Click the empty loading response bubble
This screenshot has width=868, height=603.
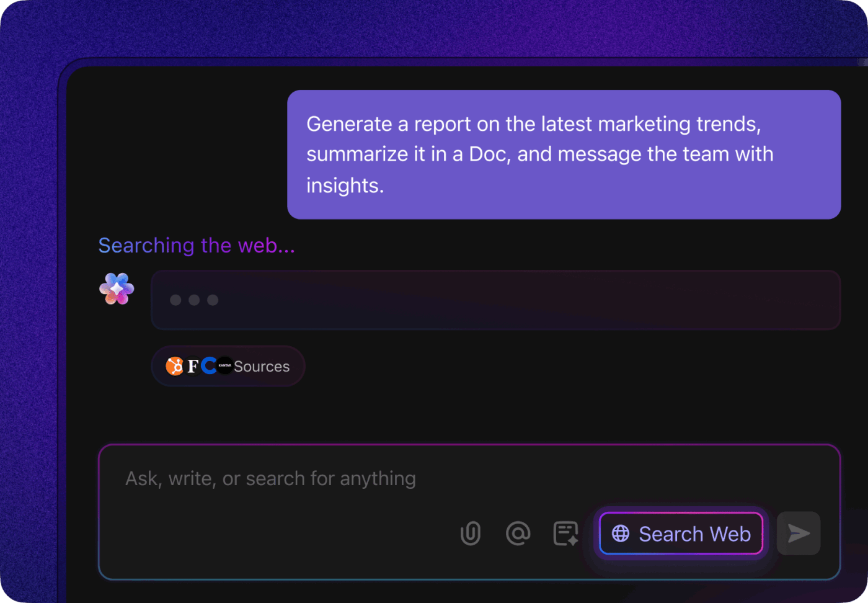(495, 300)
